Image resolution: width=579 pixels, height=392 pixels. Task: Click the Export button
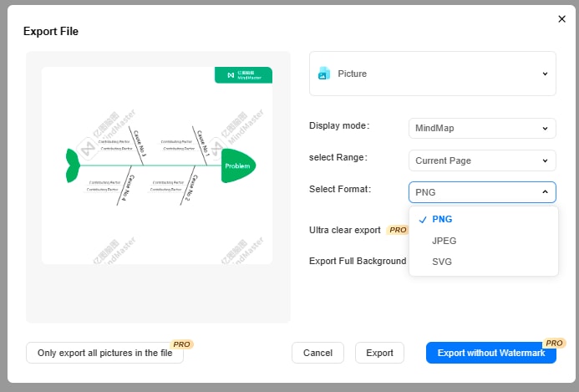tap(379, 353)
